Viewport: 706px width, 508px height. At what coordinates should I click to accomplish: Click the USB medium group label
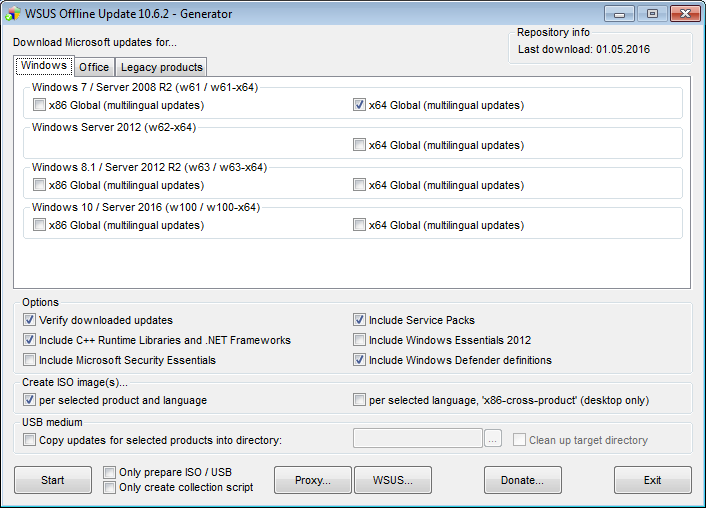(x=52, y=422)
